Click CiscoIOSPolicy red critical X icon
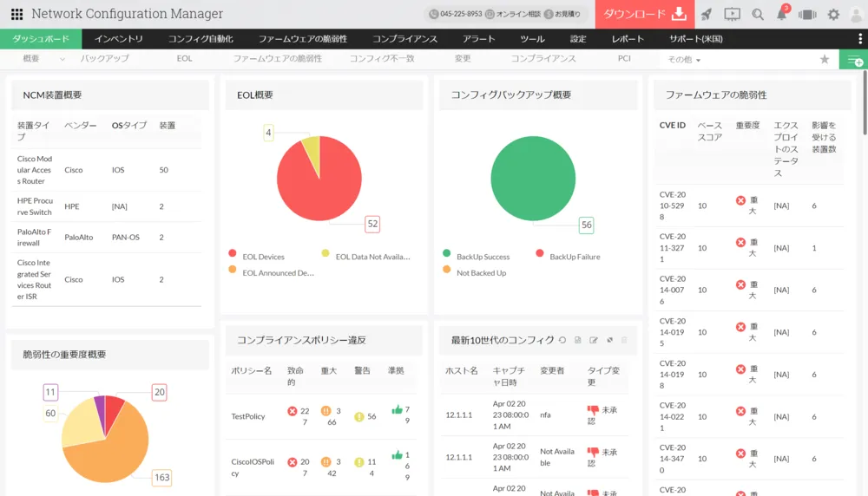The height and width of the screenshot is (496, 868). coord(293,461)
